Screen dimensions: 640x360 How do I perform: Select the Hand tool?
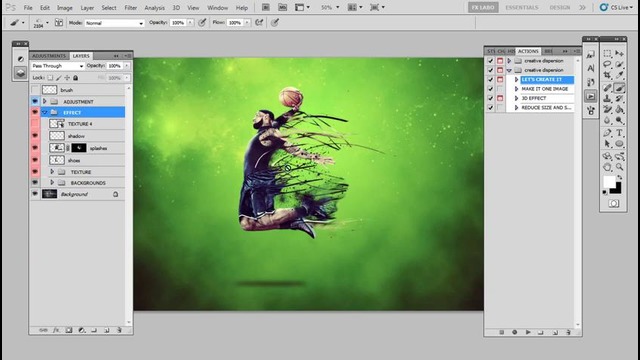607,167
